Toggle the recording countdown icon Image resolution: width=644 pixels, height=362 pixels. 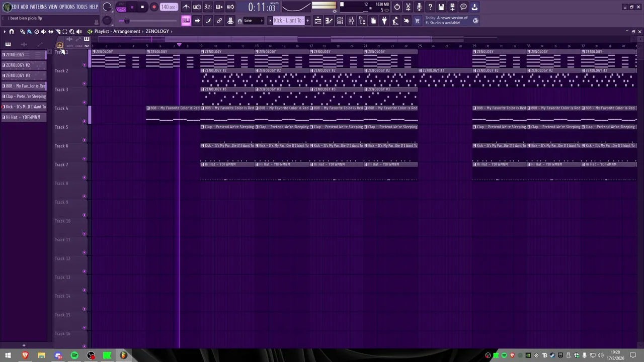208,7
